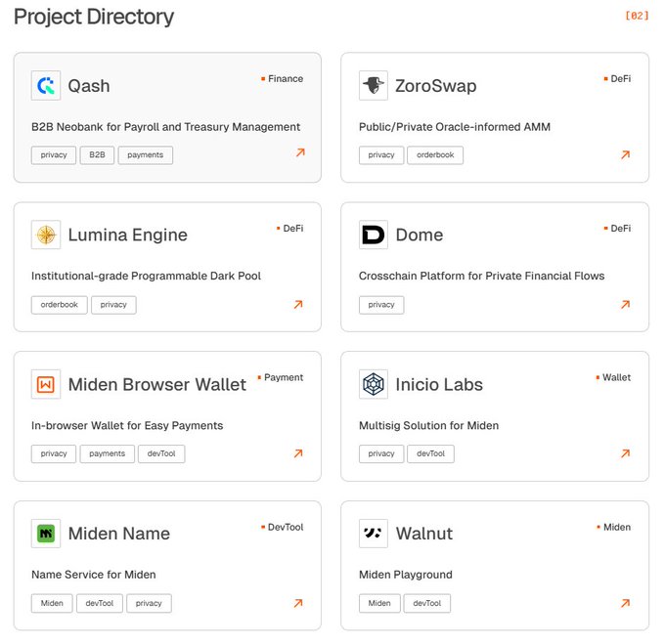Click the Qash project title

[89, 86]
